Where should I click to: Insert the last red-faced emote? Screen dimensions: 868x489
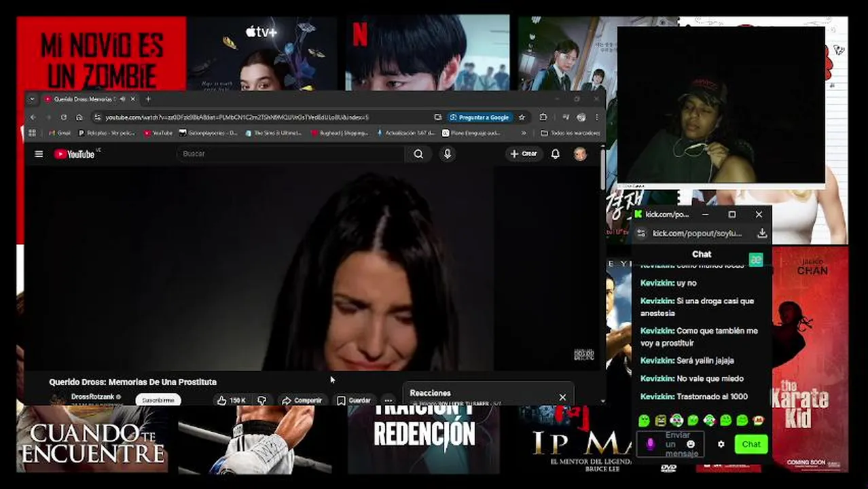pos(758,421)
